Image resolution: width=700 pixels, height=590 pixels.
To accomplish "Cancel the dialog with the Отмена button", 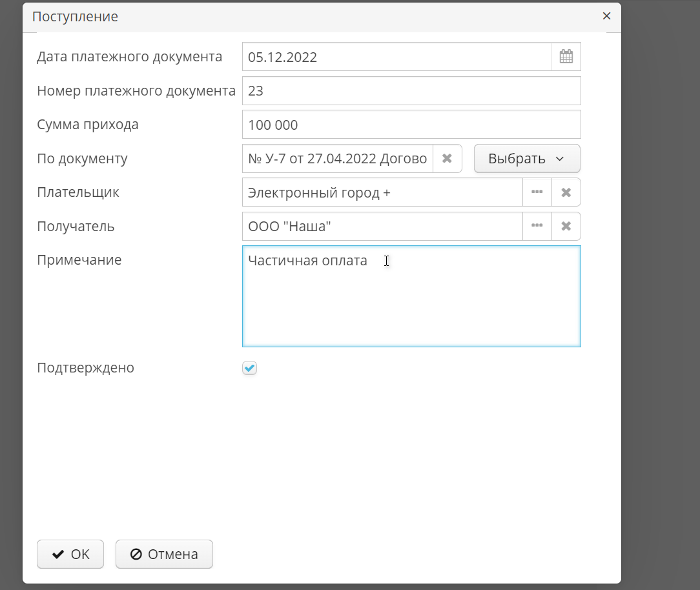I will (163, 554).
